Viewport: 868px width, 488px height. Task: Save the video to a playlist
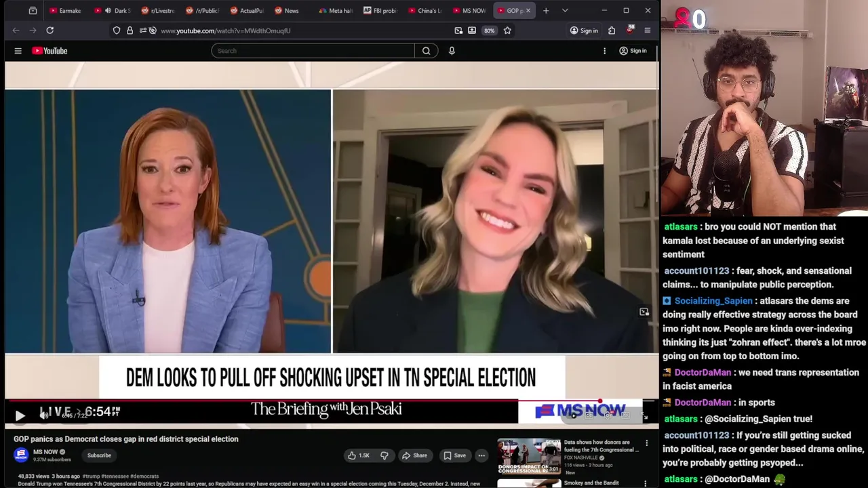pyautogui.click(x=454, y=455)
